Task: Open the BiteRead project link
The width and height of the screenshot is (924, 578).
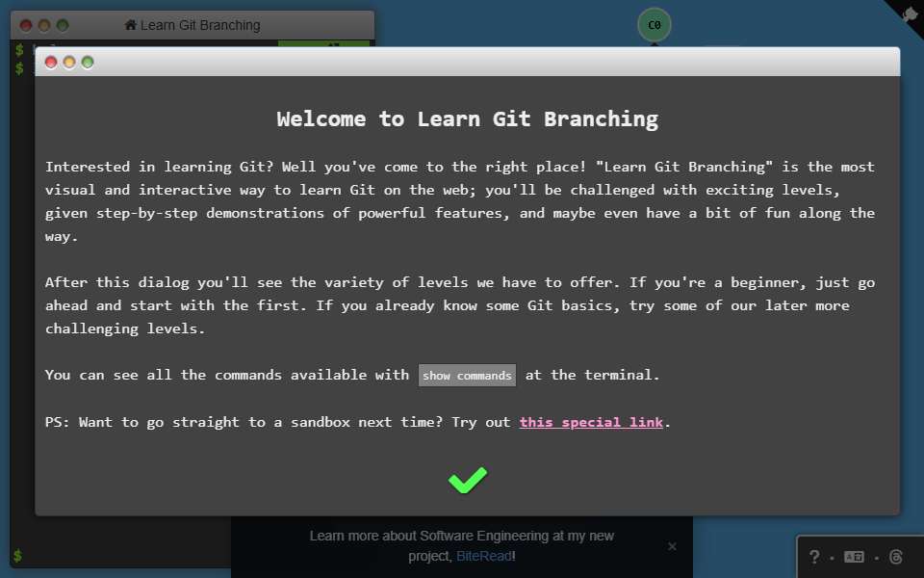Action: pos(484,556)
